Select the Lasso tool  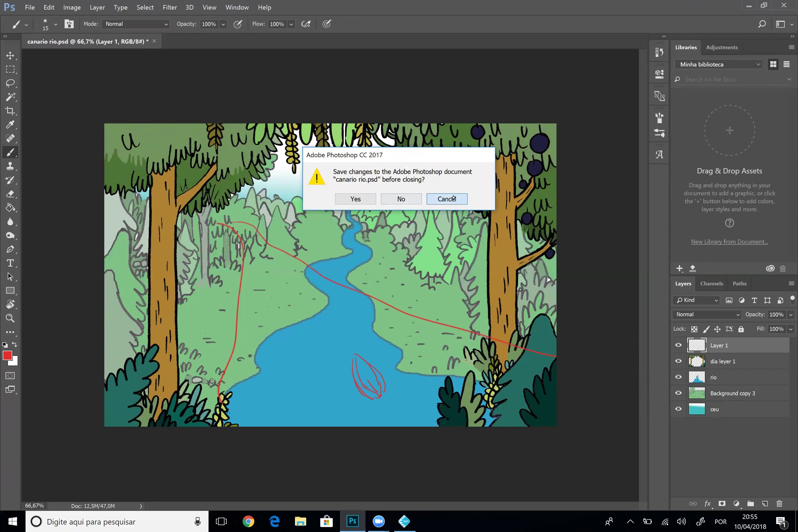point(10,83)
